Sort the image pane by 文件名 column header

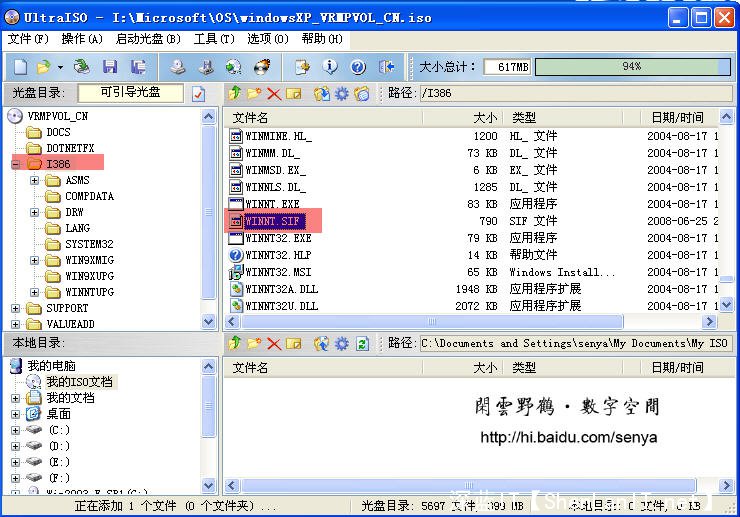click(x=323, y=118)
